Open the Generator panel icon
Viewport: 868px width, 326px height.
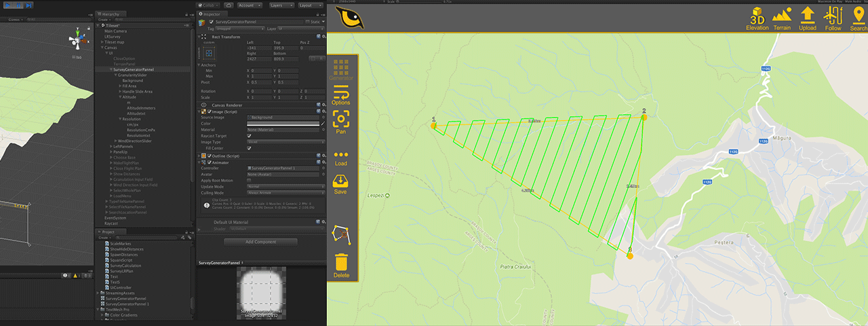[341, 69]
